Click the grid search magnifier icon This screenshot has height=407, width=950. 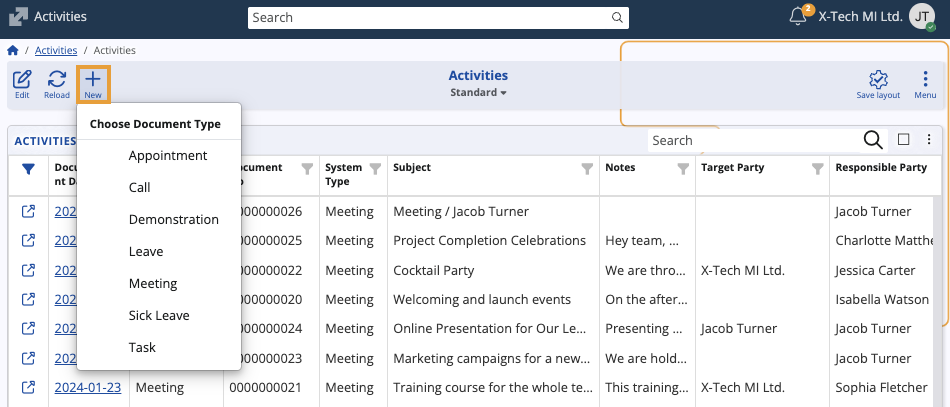tap(872, 140)
